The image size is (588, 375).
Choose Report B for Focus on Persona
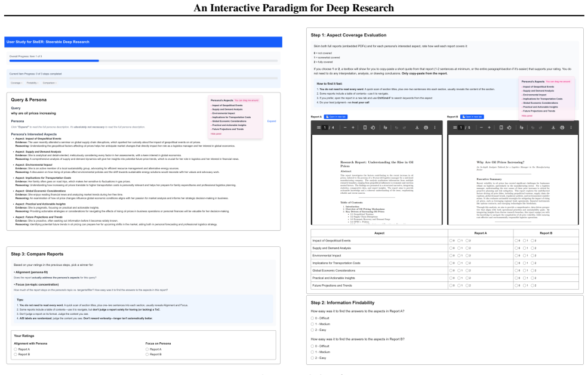pos(147,354)
